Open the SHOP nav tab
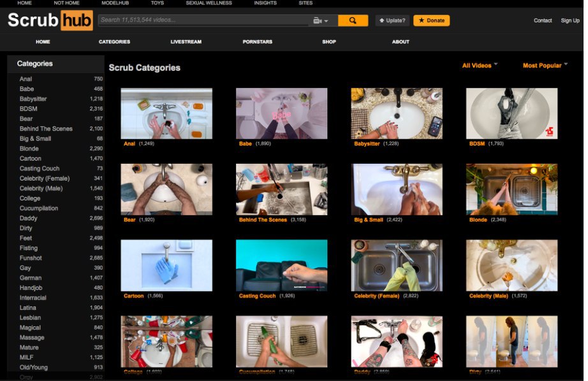 point(329,41)
